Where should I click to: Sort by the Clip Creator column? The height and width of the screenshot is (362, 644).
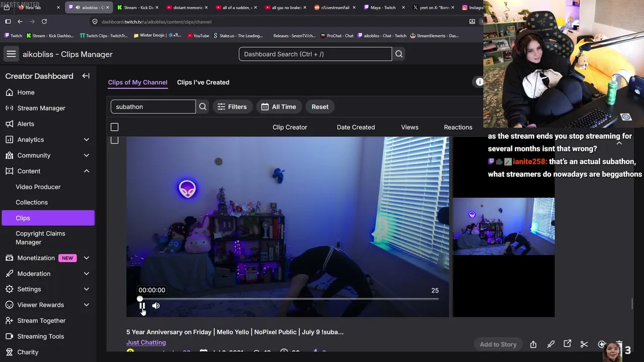(x=290, y=127)
